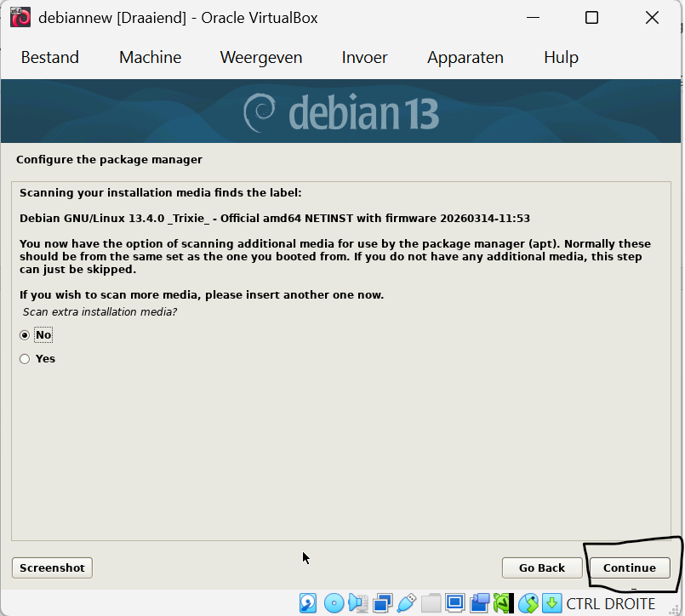Click the Continue button
The width and height of the screenshot is (685, 616).
[x=630, y=568]
